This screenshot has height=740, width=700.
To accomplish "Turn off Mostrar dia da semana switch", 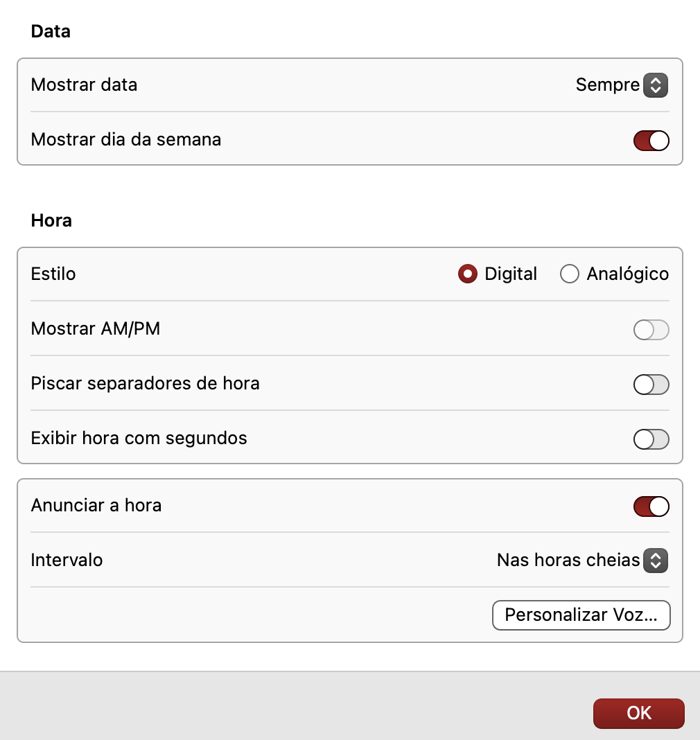I will click(x=651, y=140).
